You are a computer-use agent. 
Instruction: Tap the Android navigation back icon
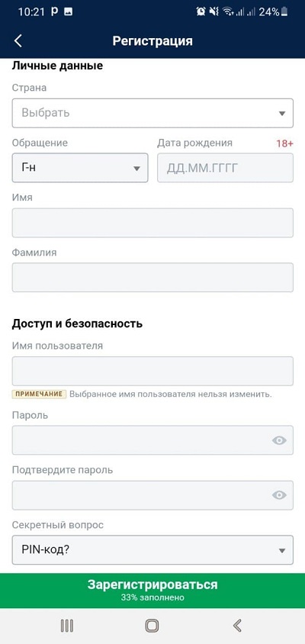point(237,626)
